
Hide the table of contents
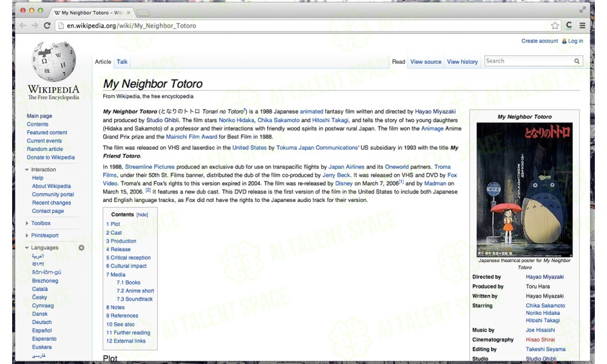coord(142,215)
